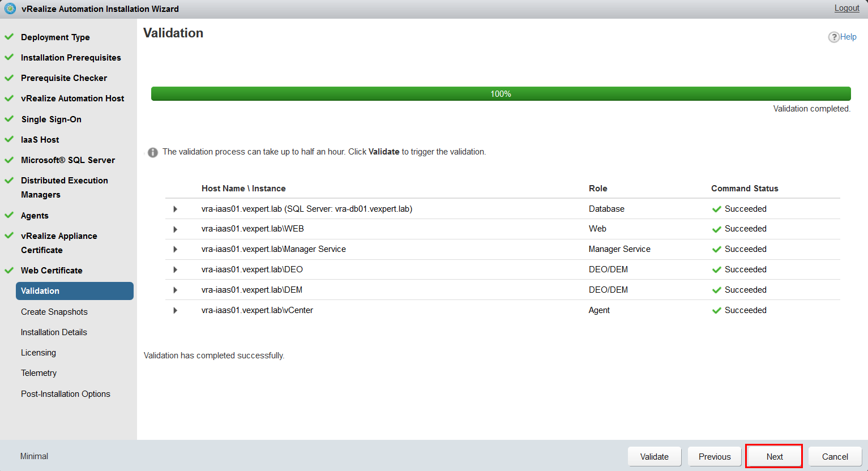Screen dimensions: 868x471
Task: Click green checkmark next to Web Certificate
Action: pos(9,270)
